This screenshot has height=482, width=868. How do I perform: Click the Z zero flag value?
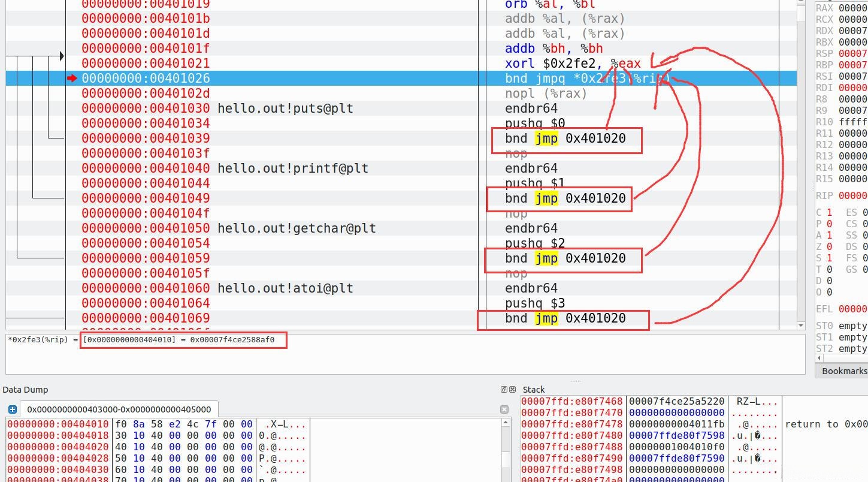coord(830,246)
